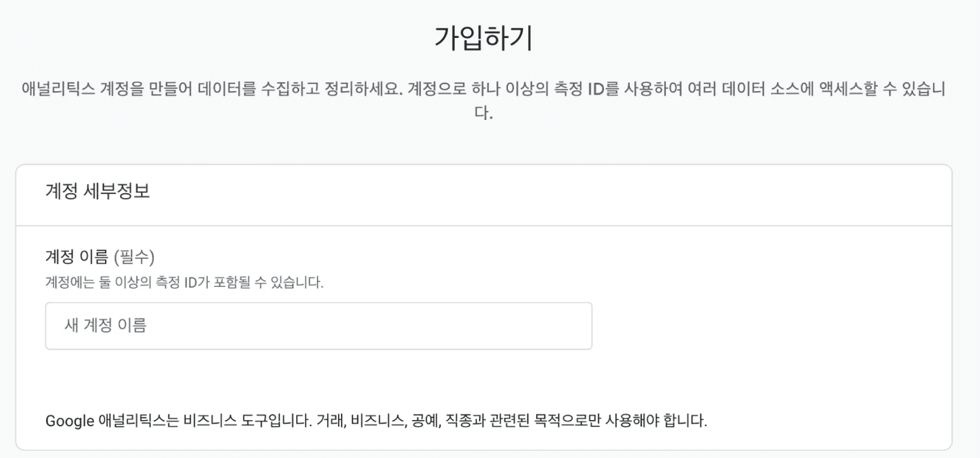Click blank right side of 계정 세부정보 header

(621, 192)
